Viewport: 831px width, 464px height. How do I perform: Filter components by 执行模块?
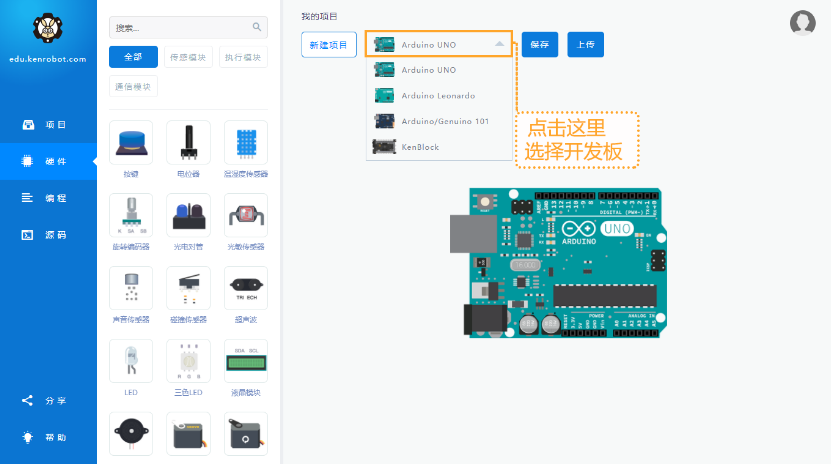243,57
